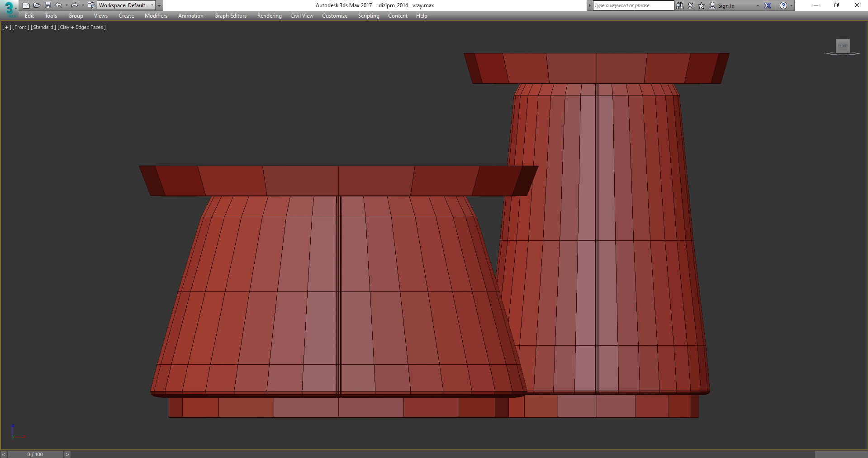Image resolution: width=868 pixels, height=458 pixels.
Task: Click the Autodesk Exchange X icon
Action: click(x=768, y=5)
